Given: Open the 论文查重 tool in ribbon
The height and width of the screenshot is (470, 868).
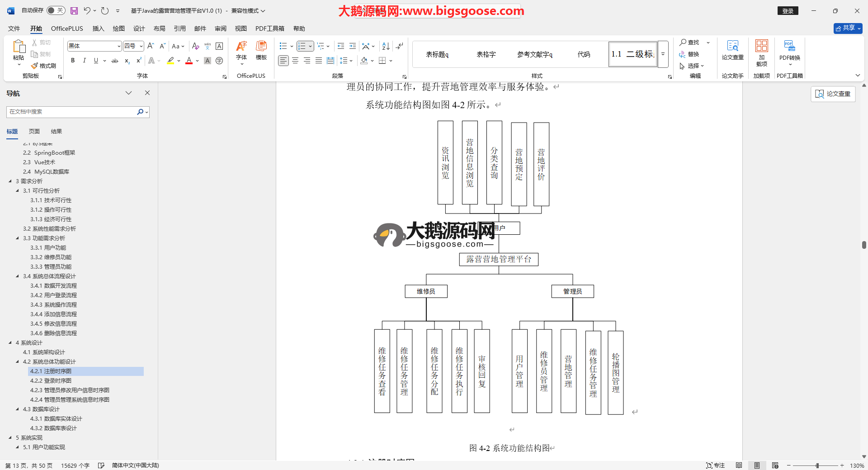Looking at the screenshot, I should 732,50.
